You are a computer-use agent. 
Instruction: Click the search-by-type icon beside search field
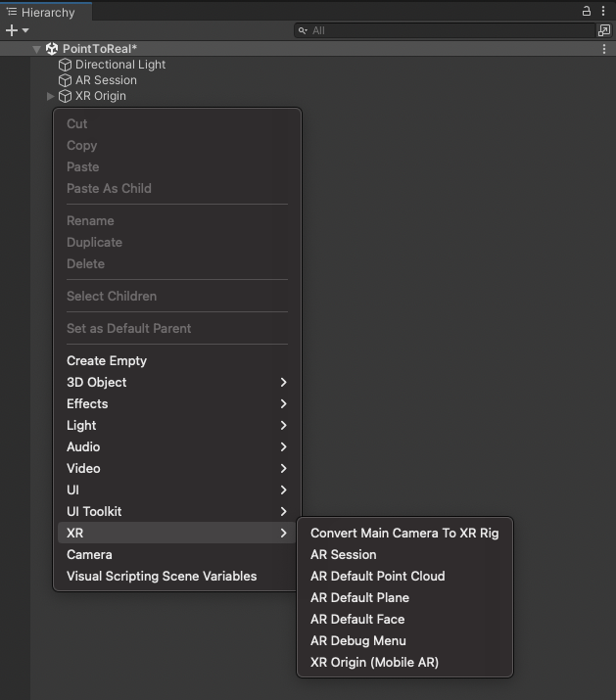(x=603, y=30)
